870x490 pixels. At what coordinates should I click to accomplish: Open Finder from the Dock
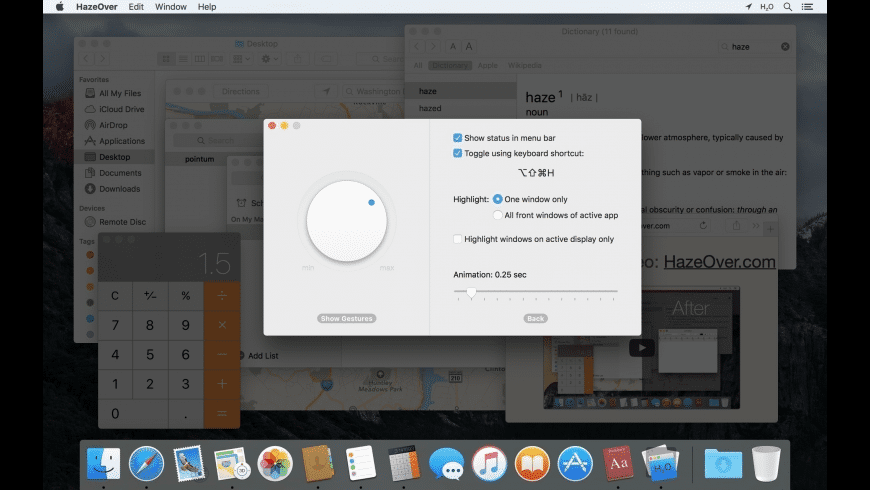[x=103, y=463]
